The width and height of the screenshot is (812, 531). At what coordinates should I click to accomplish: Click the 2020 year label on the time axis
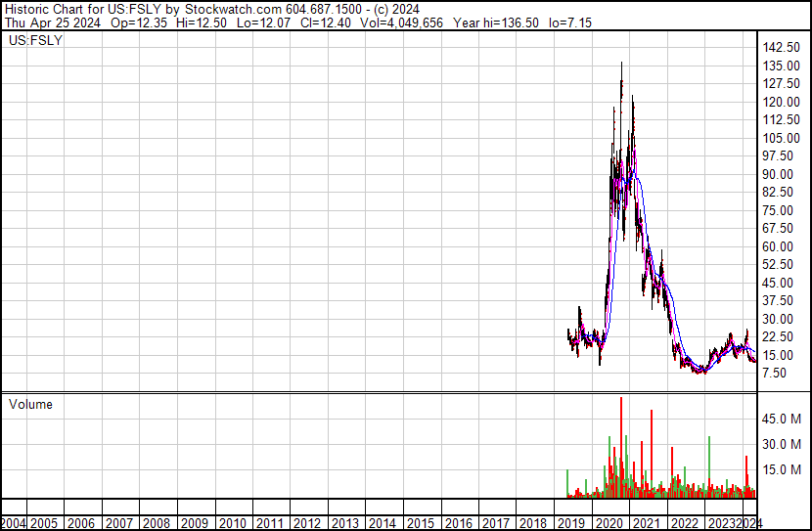point(609,523)
